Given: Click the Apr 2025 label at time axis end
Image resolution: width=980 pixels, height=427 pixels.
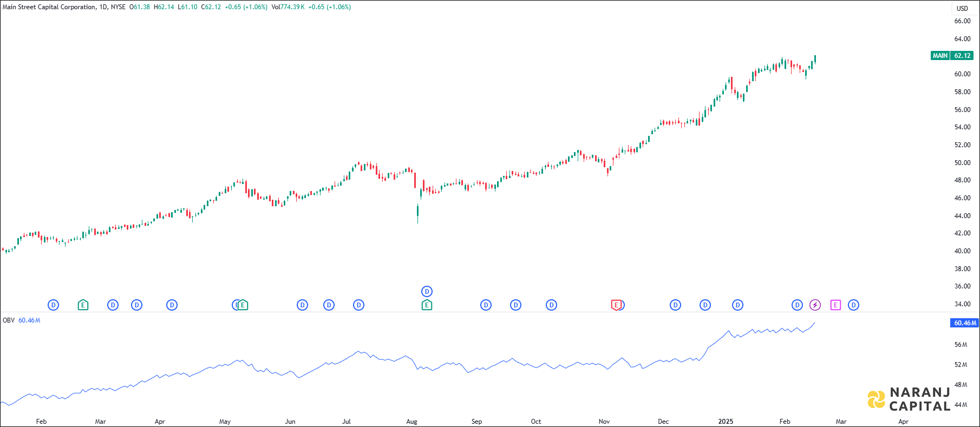Looking at the screenshot, I should point(903,422).
